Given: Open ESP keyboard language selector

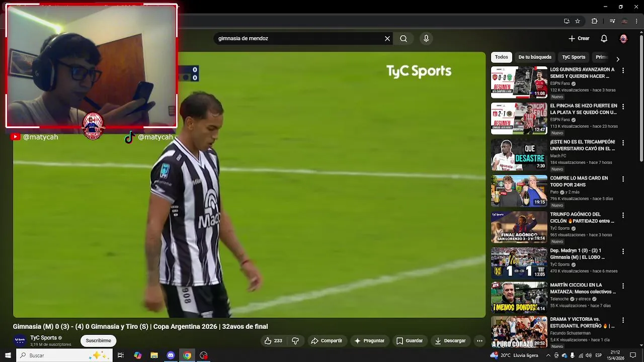Looking at the screenshot, I should (x=598, y=355).
